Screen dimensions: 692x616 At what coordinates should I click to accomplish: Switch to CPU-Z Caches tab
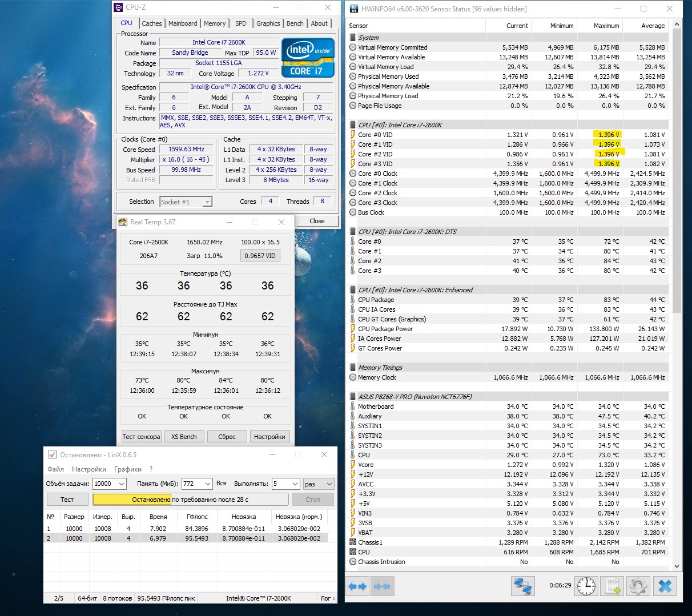pos(152,23)
